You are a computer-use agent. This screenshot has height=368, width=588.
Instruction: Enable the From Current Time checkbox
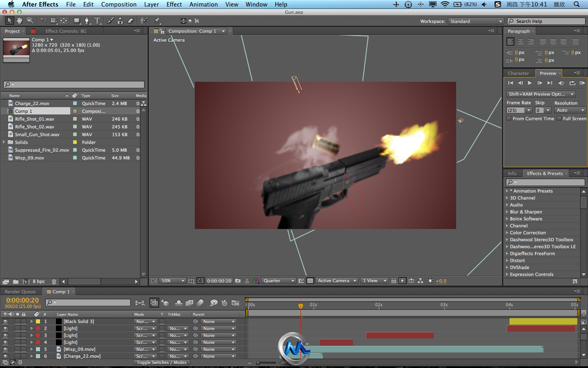click(509, 119)
